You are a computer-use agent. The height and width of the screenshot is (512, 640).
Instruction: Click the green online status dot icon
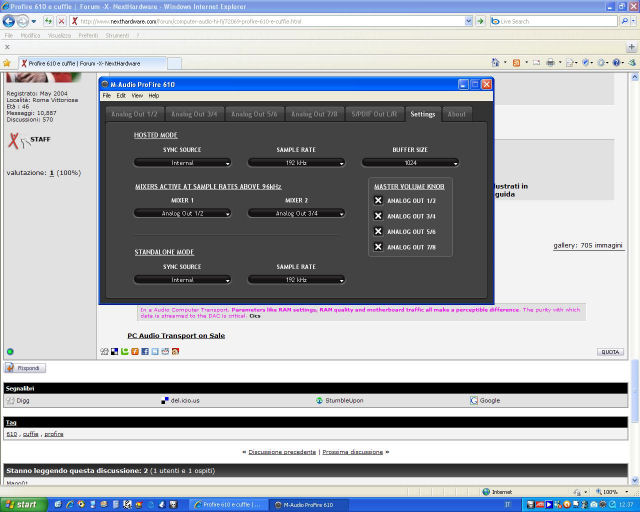pyautogui.click(x=10, y=352)
